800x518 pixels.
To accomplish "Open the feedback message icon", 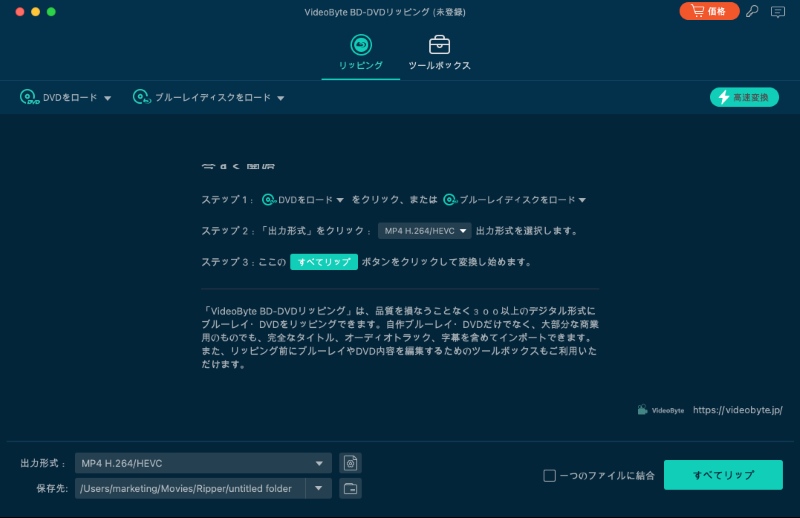I will point(777,12).
